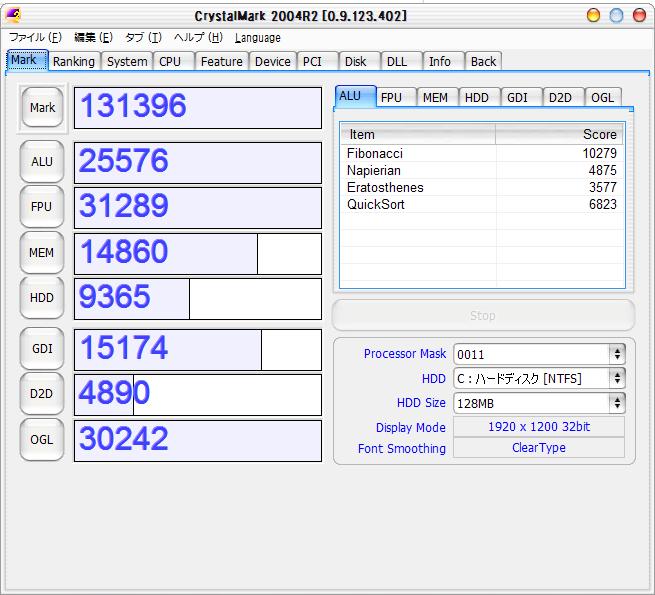Switch to the Disk tab

(359, 61)
